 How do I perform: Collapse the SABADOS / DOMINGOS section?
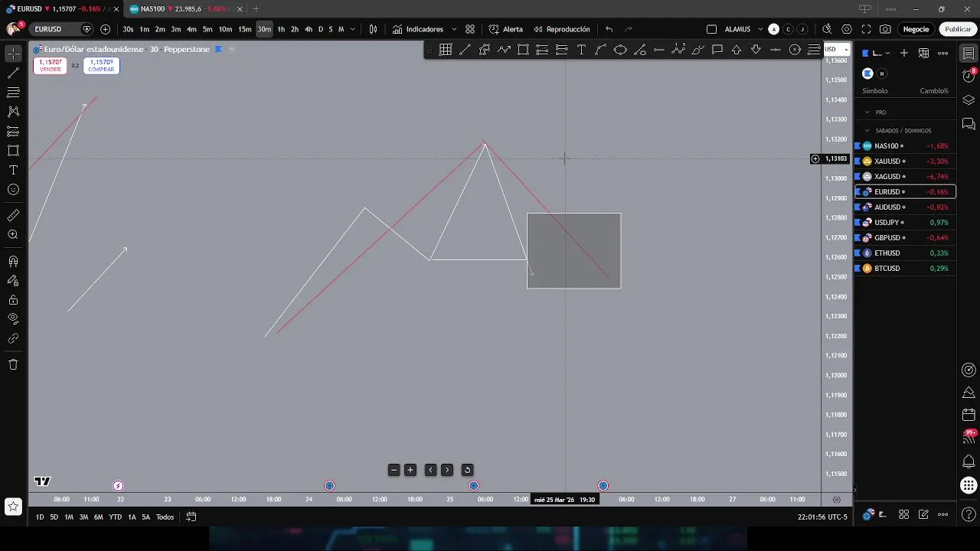(x=867, y=130)
